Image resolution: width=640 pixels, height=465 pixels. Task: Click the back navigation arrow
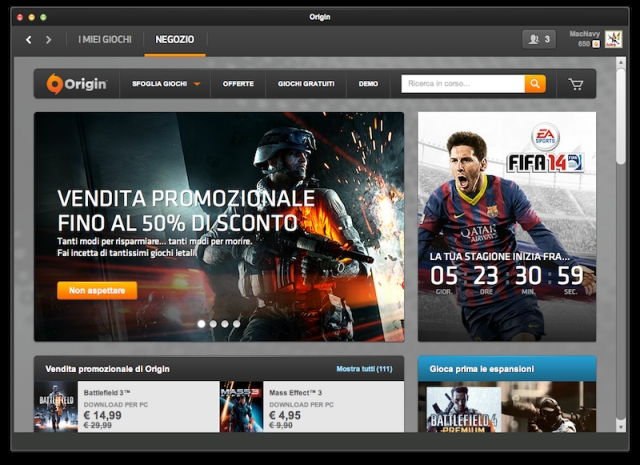pos(28,40)
